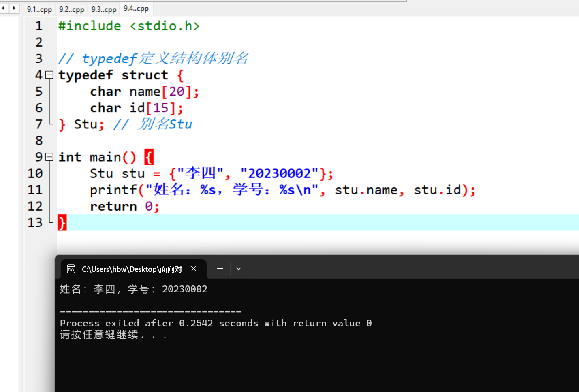Click line number 13 in gutter
This screenshot has width=579, height=392.
[35, 222]
